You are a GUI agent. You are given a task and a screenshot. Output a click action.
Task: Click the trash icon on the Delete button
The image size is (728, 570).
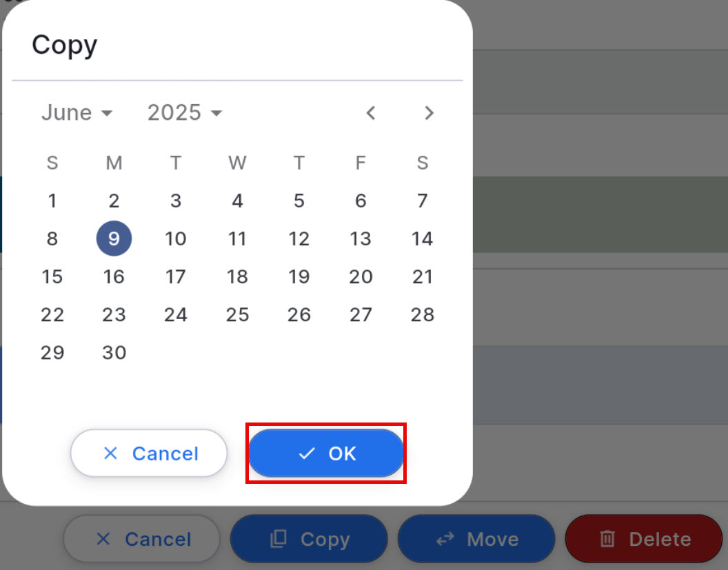[608, 539]
